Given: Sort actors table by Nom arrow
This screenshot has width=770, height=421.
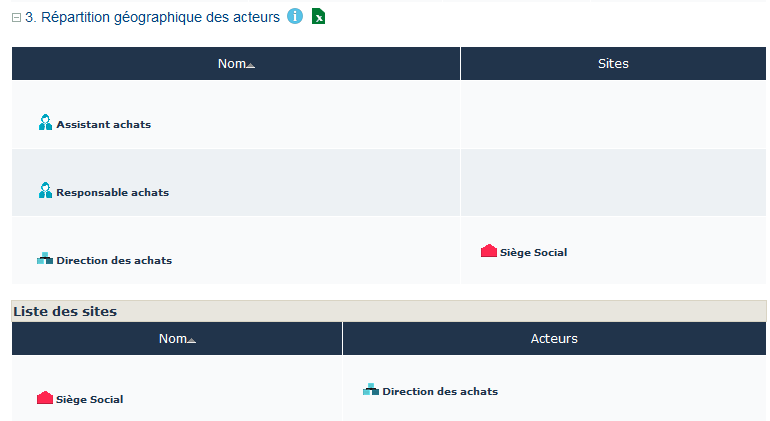Looking at the screenshot, I should click(250, 65).
